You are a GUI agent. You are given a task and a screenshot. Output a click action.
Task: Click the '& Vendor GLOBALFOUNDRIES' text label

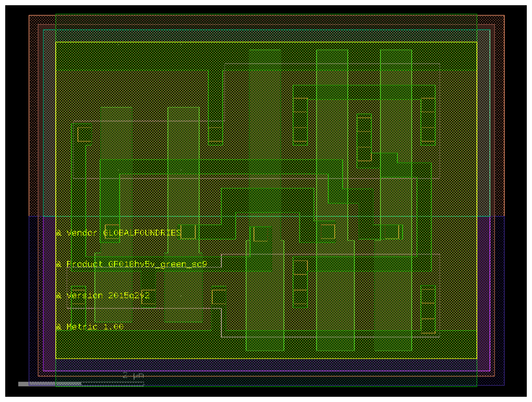[x=119, y=232]
